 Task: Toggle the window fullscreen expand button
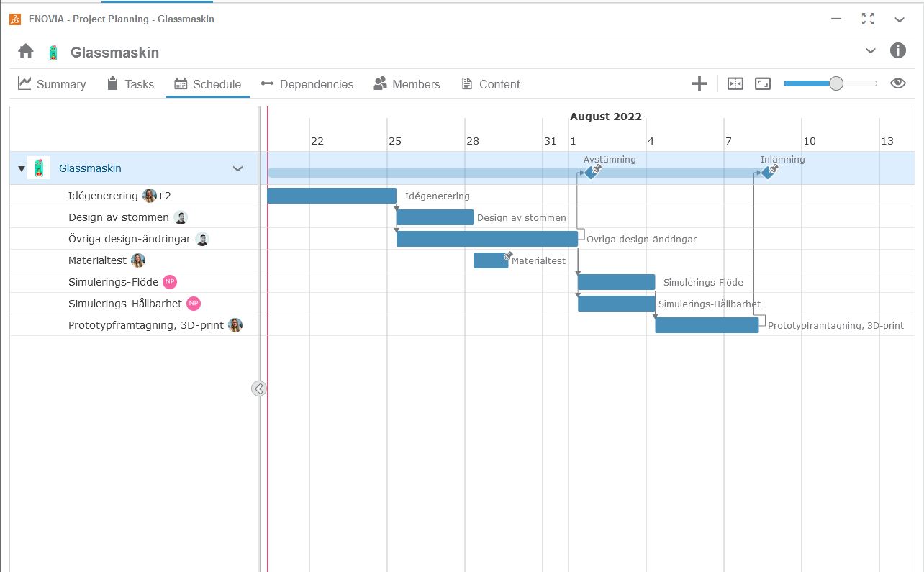point(868,19)
